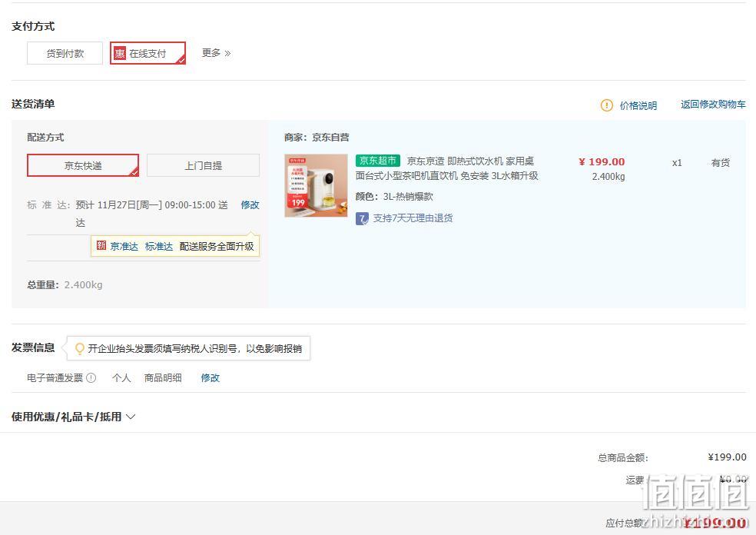The image size is (756, 535).
Task: Click 返回修改购物车 link
Action: [x=713, y=105]
